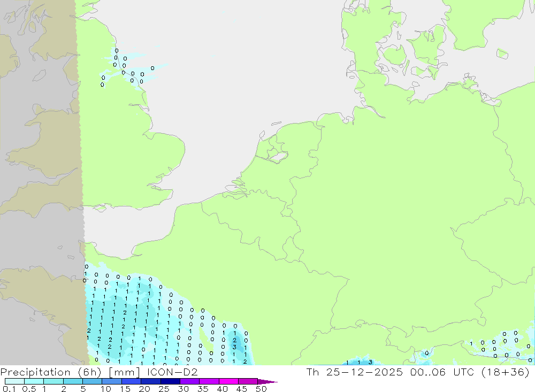The height and width of the screenshot is (392, 535).
Task: Click the 5–10 mm blue legend swatch
Action: [92, 381]
